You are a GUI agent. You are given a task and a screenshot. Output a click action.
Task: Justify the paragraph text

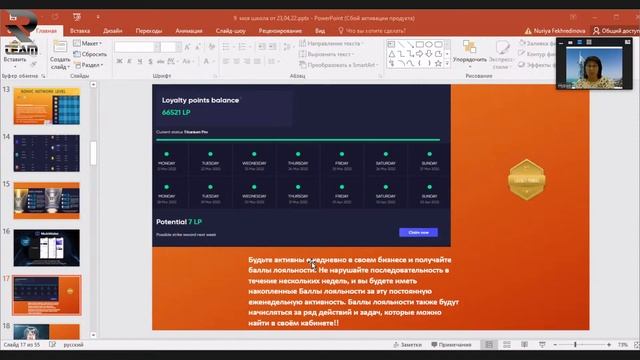257,61
